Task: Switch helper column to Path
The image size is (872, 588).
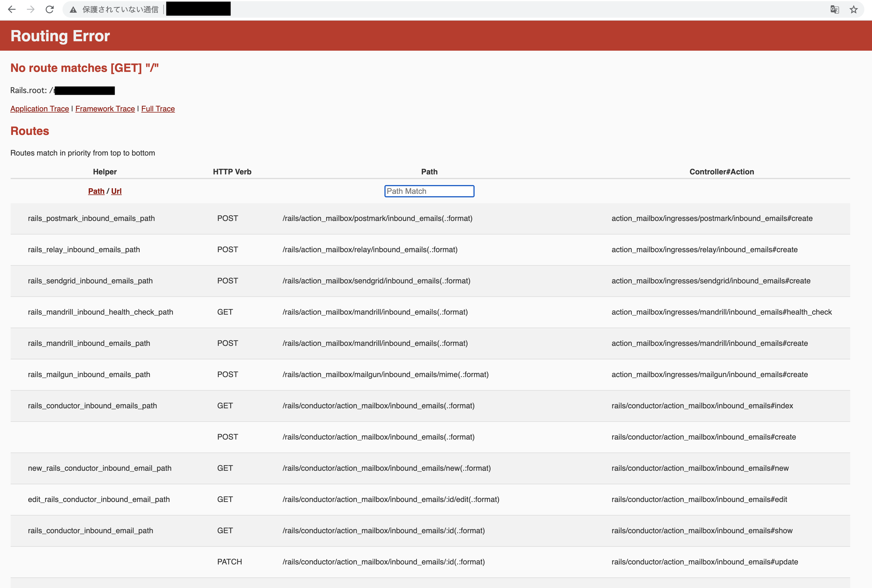Action: 96,191
